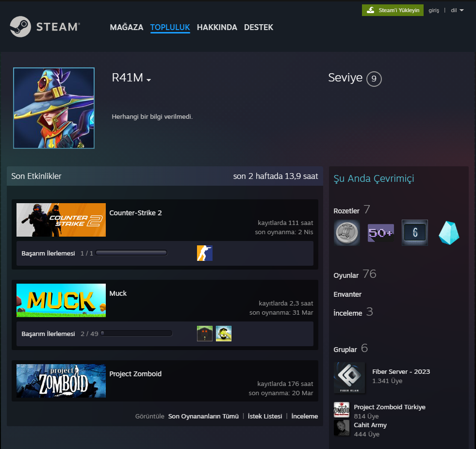Click '1.341 Üye' member count
Image resolution: width=476 pixels, height=449 pixels.
[x=387, y=381]
